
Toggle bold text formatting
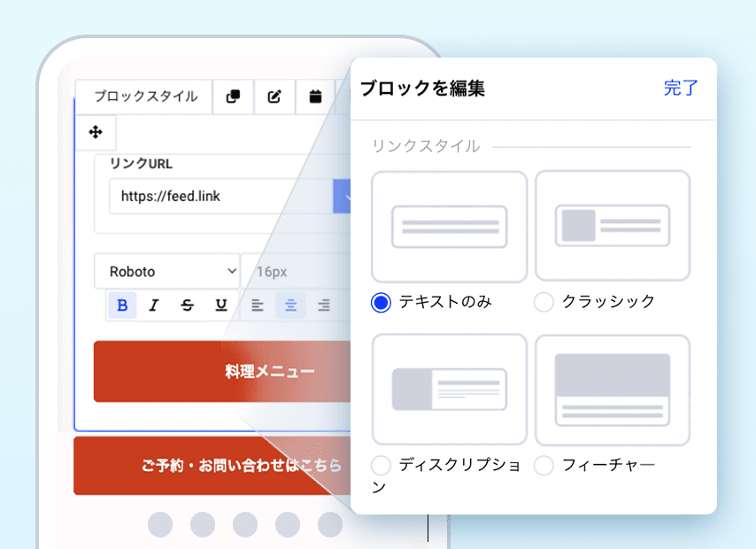122,305
